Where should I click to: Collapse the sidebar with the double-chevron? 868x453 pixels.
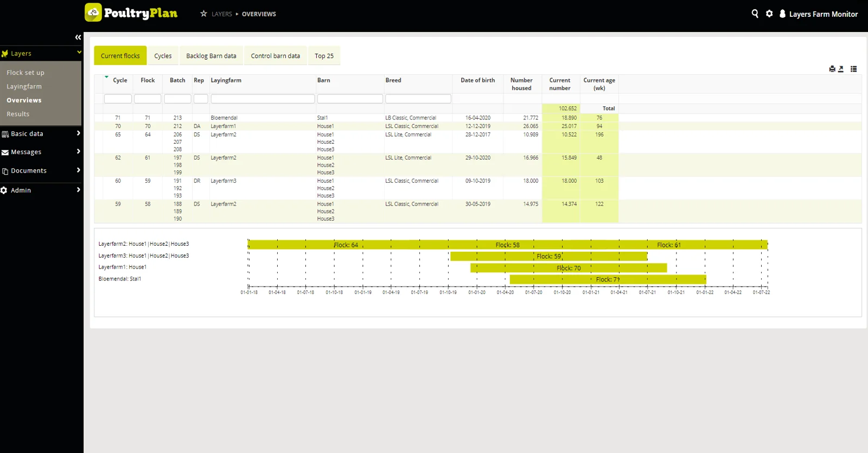(78, 37)
